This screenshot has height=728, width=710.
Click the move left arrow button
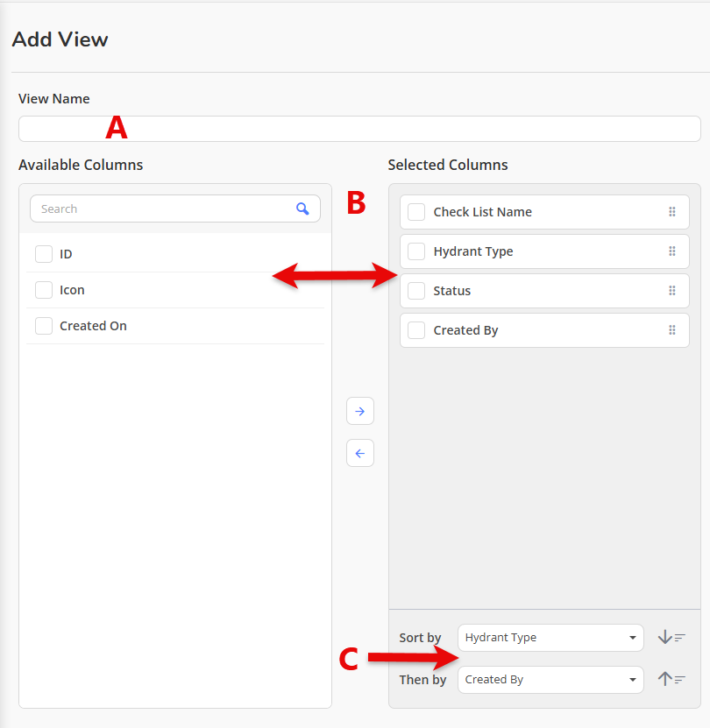point(359,453)
